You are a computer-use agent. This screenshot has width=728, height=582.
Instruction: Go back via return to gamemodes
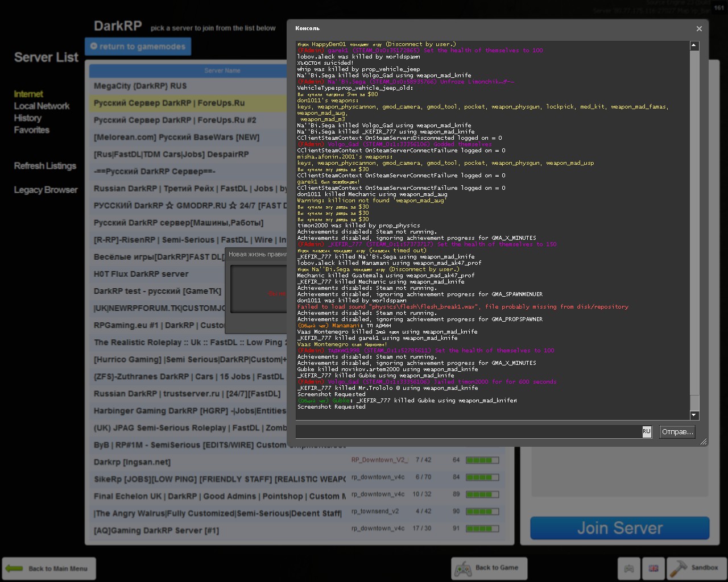coord(138,47)
